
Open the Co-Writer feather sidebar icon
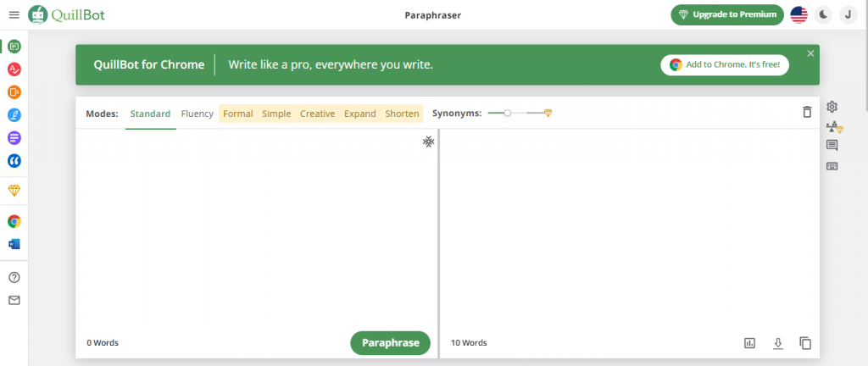(14, 115)
